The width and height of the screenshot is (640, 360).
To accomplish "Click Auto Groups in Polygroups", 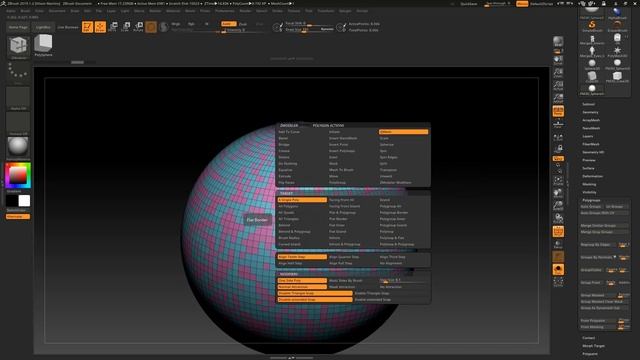I will 591,207.
